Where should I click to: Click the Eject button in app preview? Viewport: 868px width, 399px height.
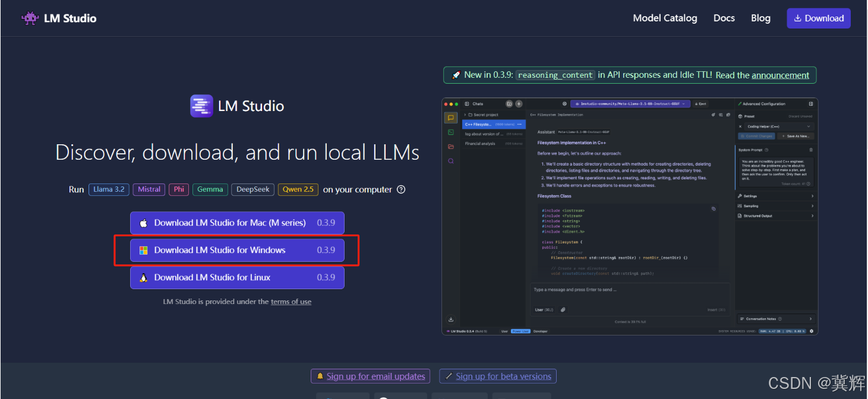700,104
